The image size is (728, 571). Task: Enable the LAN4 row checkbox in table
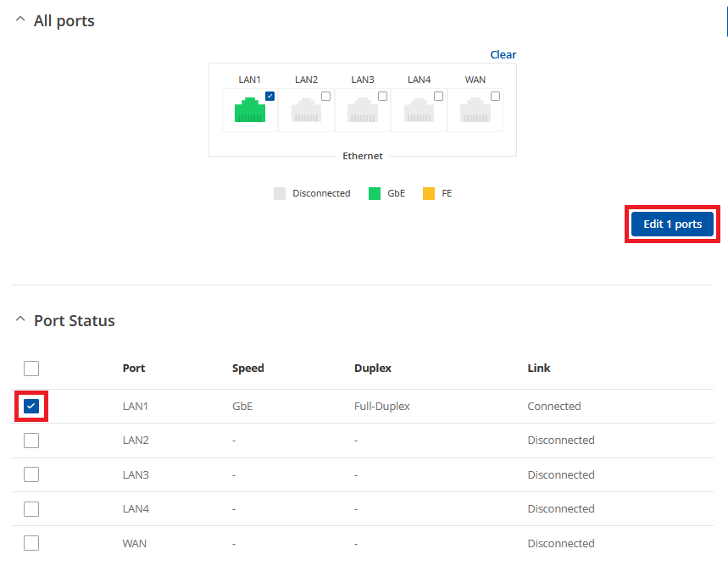pyautogui.click(x=31, y=509)
